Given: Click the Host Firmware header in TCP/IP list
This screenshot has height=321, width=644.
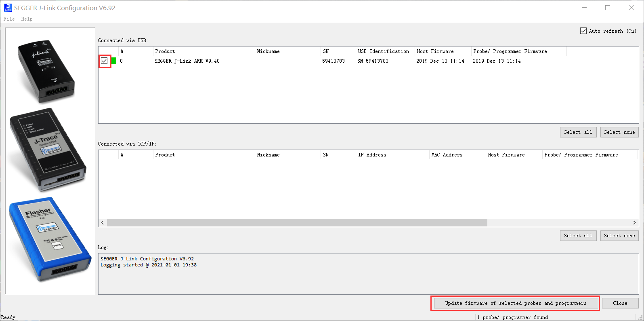Looking at the screenshot, I should coord(514,155).
